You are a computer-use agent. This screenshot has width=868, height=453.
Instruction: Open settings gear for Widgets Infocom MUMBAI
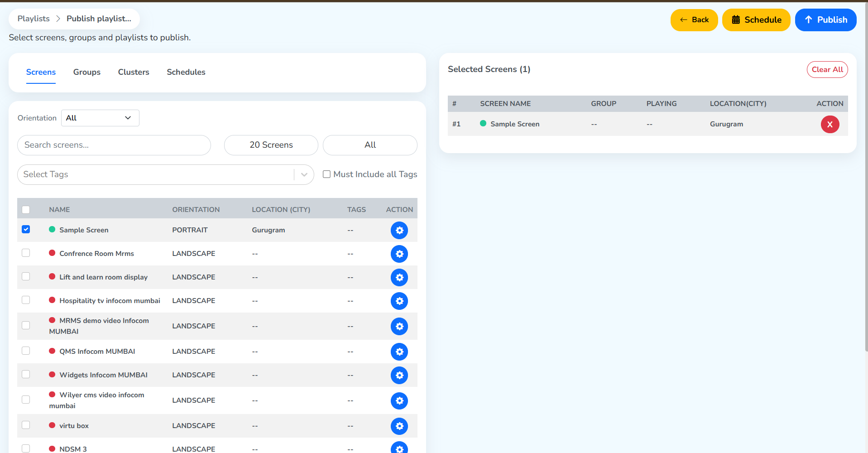(399, 375)
